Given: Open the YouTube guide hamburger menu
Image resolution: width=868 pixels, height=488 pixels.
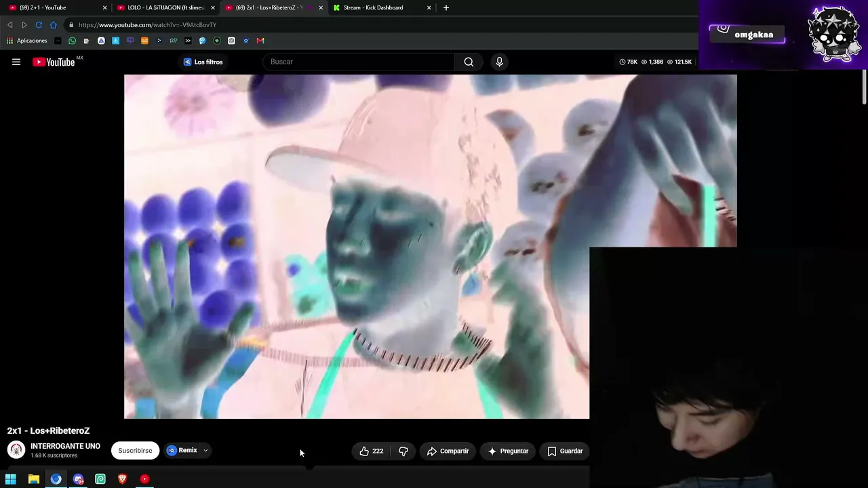Looking at the screenshot, I should point(16,62).
